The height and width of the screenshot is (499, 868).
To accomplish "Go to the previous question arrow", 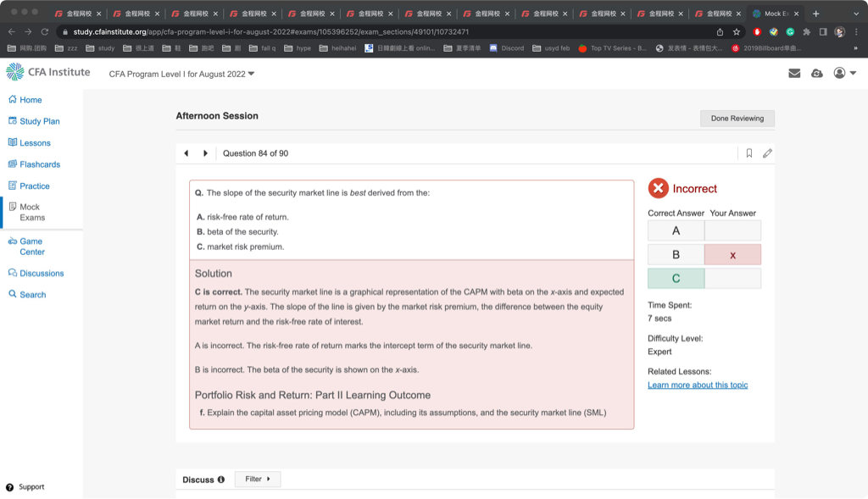I will [186, 153].
